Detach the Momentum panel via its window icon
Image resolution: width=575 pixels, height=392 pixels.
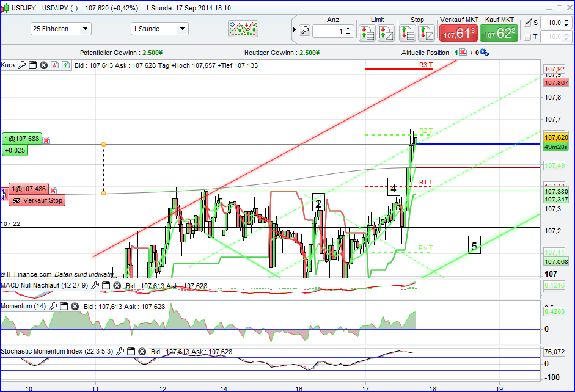(65, 305)
